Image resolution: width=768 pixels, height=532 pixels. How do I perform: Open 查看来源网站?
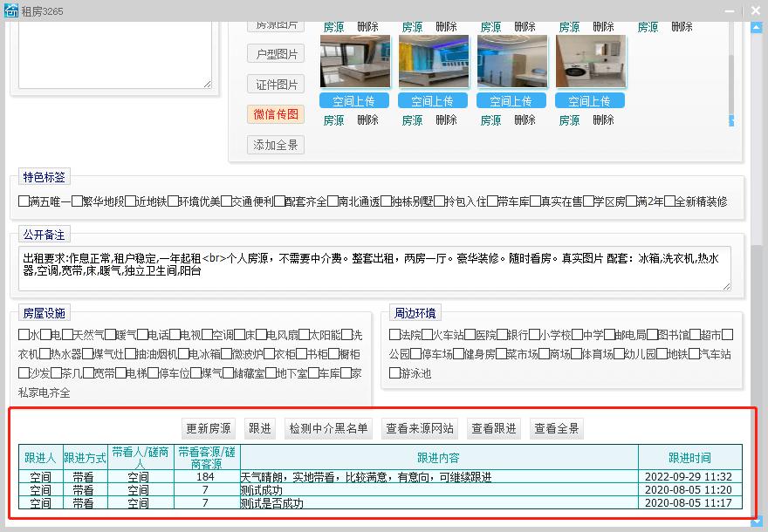420,428
